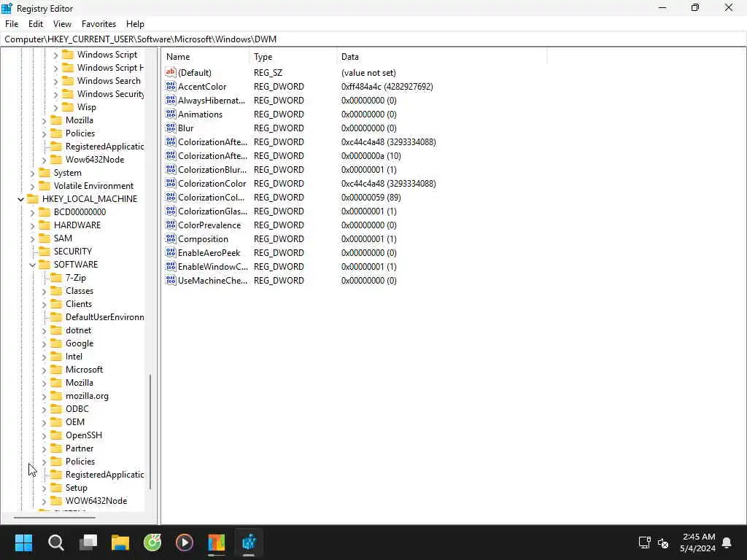The height and width of the screenshot is (560, 747).
Task: Click the registry path address bar
Action: click(373, 39)
